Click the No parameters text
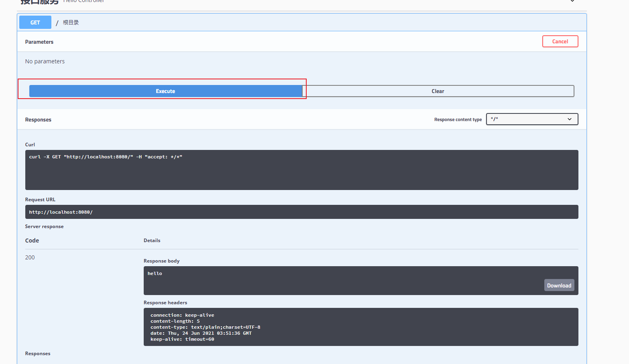The width and height of the screenshot is (629, 364). (45, 61)
